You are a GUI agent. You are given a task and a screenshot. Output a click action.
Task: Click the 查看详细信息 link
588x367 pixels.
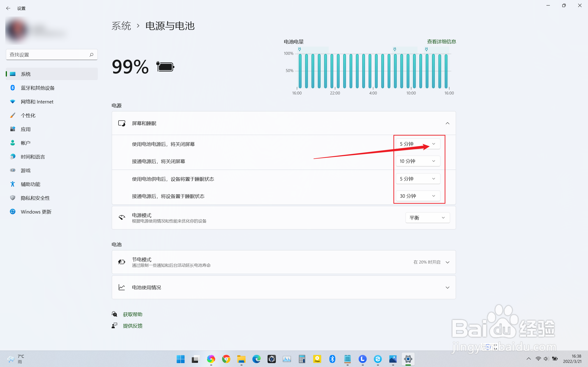click(441, 42)
